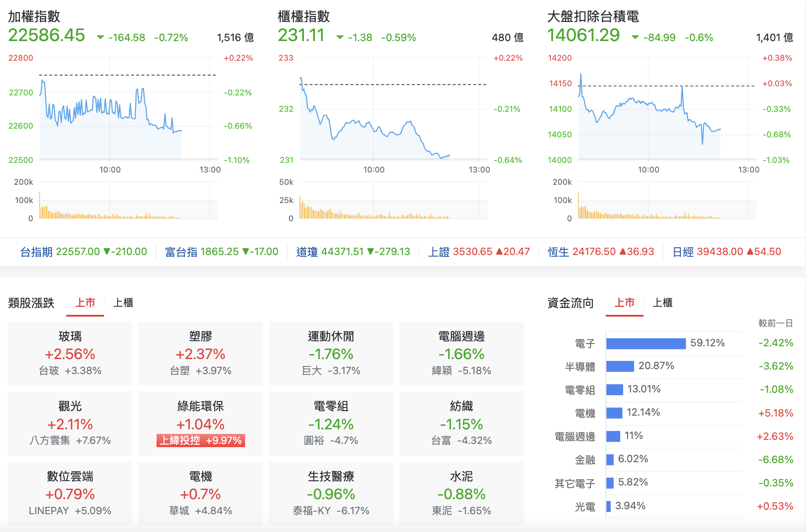Image resolution: width=806 pixels, height=532 pixels.
Task: Open the 電機 sector card
Action: 200,494
